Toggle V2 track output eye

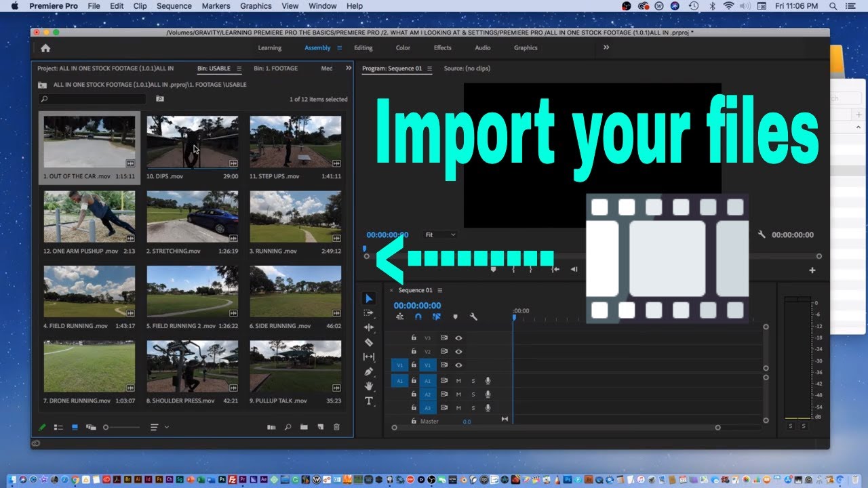(458, 352)
